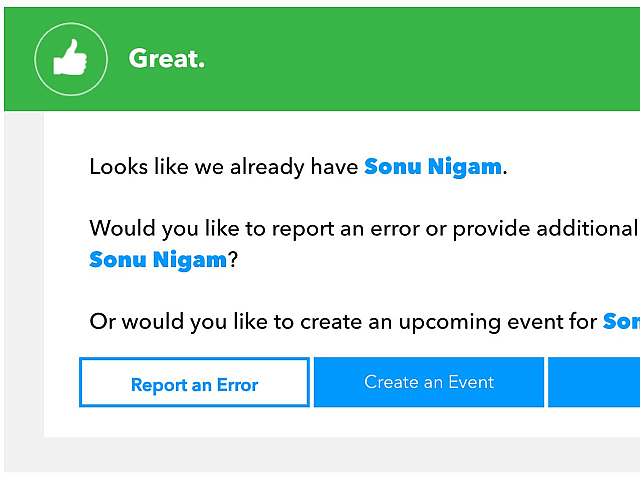Click the gray margin strip left of the card
This screenshot has width=640, height=480.
23,280
